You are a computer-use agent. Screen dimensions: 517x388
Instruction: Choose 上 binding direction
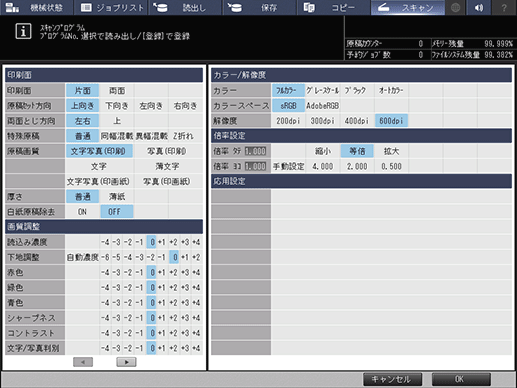pyautogui.click(x=117, y=121)
